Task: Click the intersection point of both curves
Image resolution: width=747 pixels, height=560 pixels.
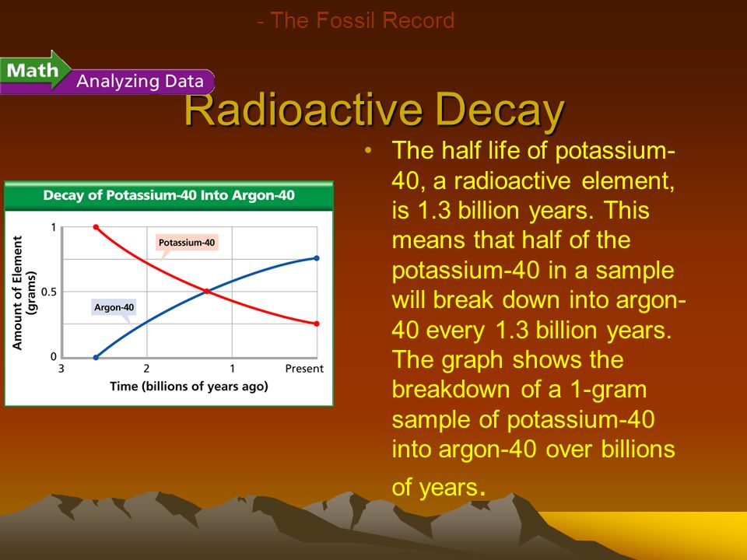Action: pyautogui.click(x=206, y=292)
